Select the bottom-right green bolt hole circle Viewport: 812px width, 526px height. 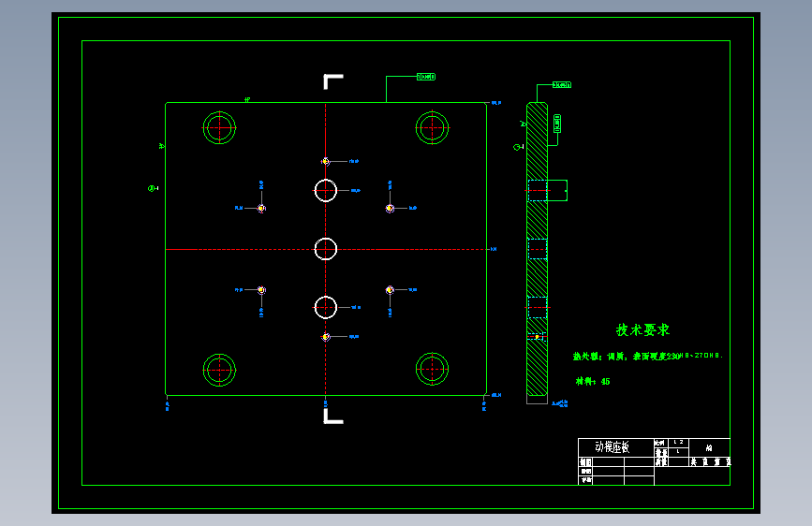(x=432, y=369)
